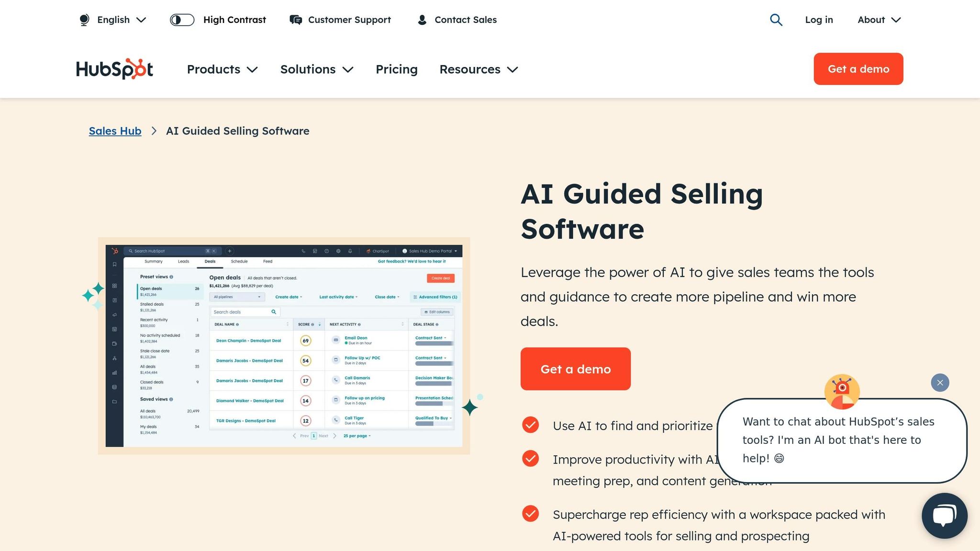Click the Edit columns button

pyautogui.click(x=437, y=312)
